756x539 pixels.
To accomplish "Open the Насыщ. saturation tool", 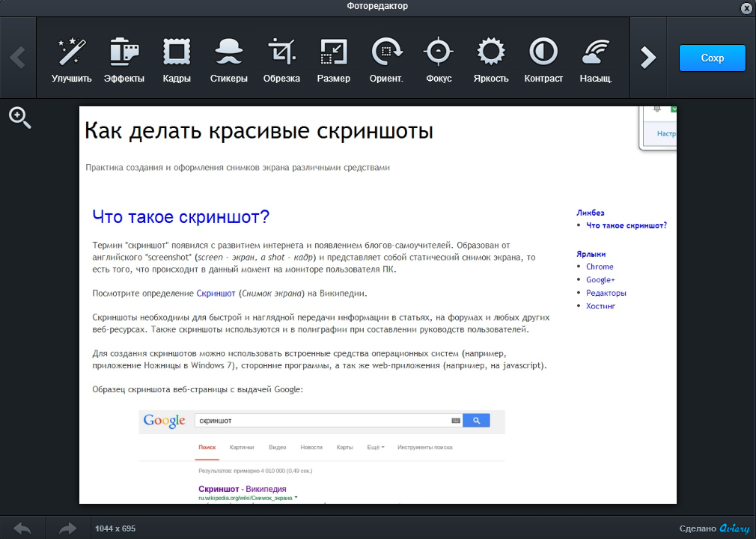I will click(596, 60).
